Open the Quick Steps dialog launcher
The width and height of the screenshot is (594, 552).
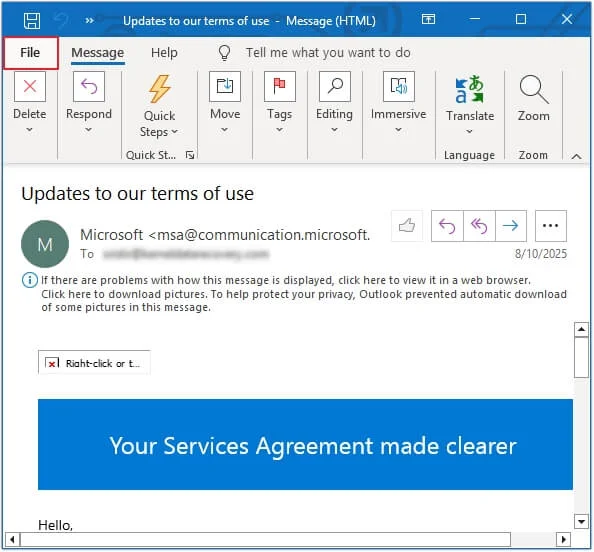pyautogui.click(x=190, y=155)
